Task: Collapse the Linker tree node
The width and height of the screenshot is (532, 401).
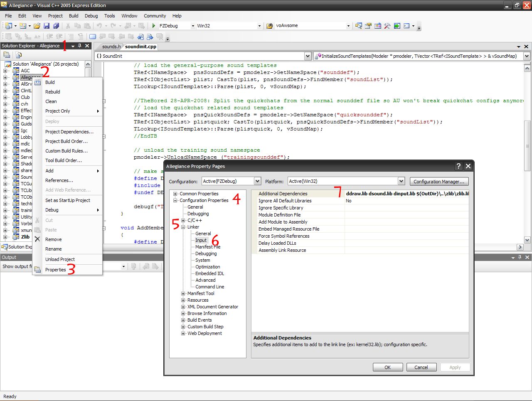Action: [183, 227]
